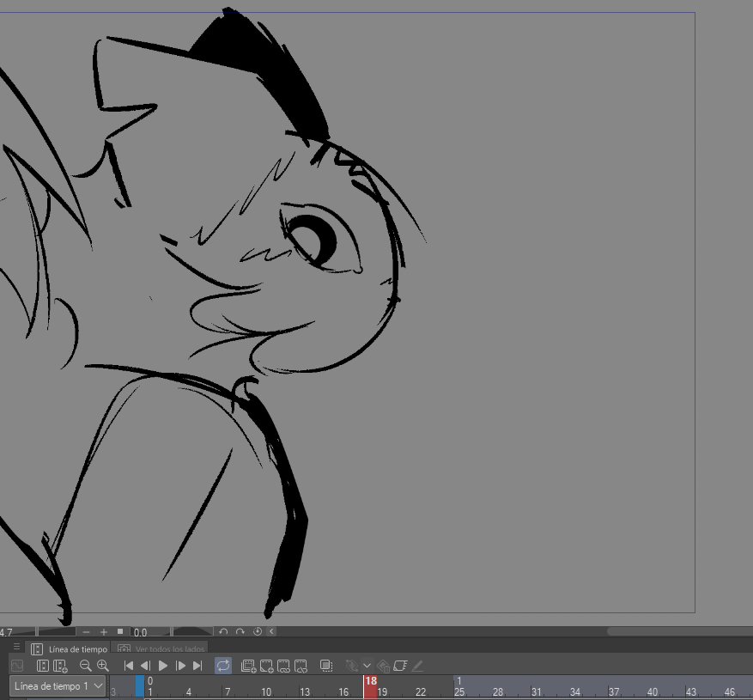Click the new timeline icon
Image resolution: width=753 pixels, height=700 pixels.
coord(42,666)
